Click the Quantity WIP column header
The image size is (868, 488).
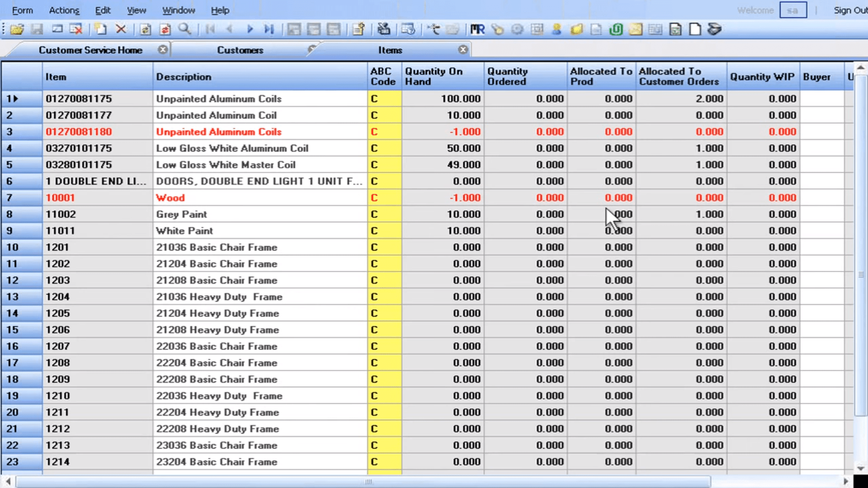pos(763,77)
